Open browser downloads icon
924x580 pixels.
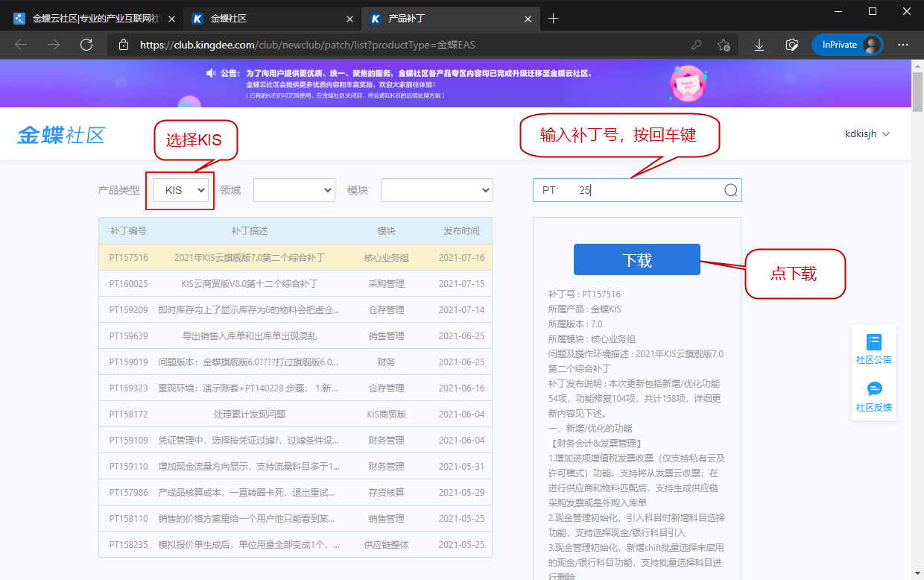point(759,45)
